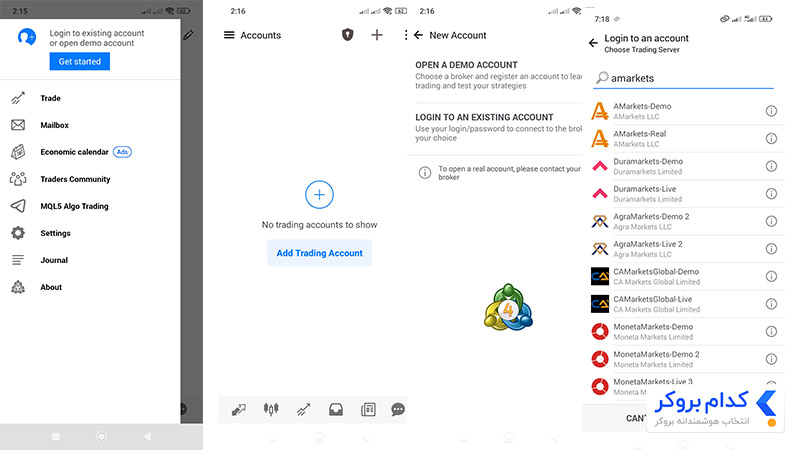Open the news icon in bottom bar
Viewport: 800px width, 450px height.
point(368,409)
